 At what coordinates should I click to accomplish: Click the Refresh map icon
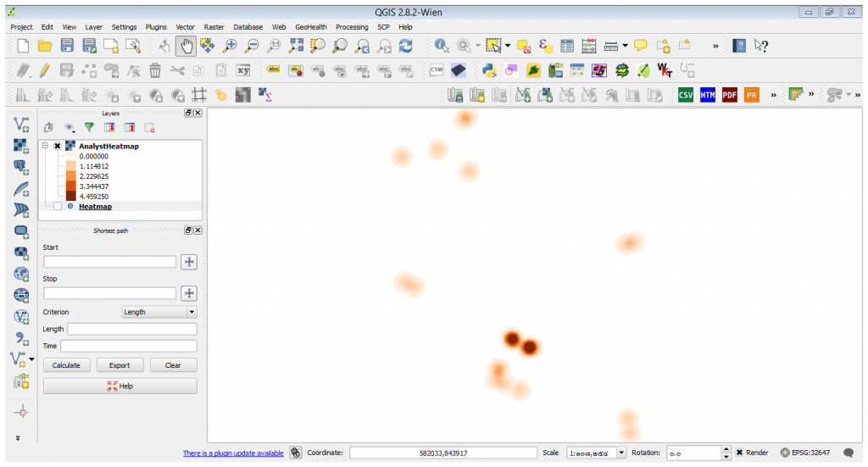point(406,46)
